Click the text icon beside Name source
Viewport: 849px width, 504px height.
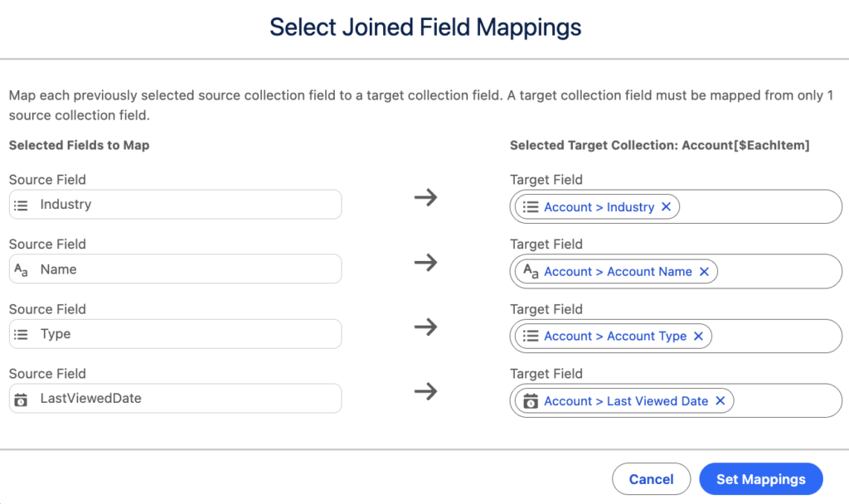click(21, 269)
